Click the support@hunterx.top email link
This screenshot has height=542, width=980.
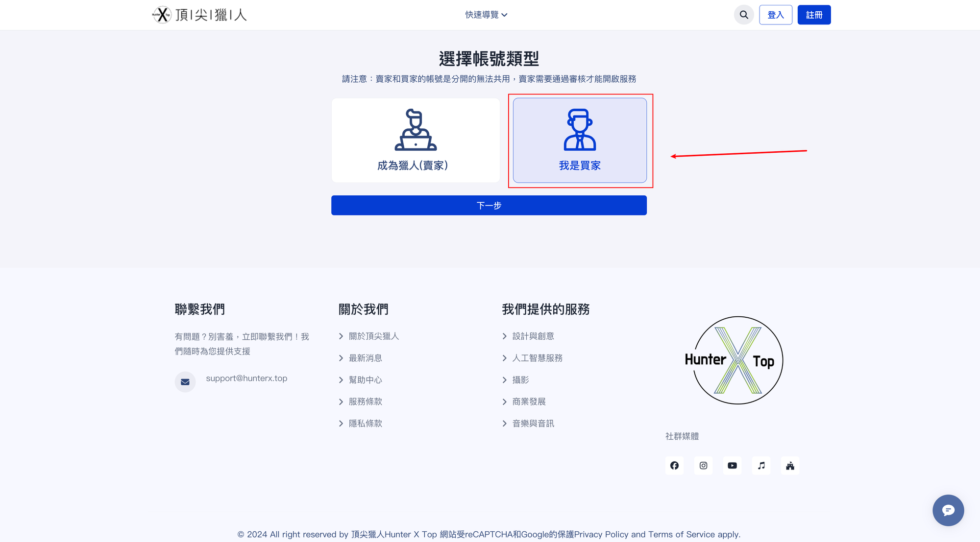pyautogui.click(x=246, y=378)
